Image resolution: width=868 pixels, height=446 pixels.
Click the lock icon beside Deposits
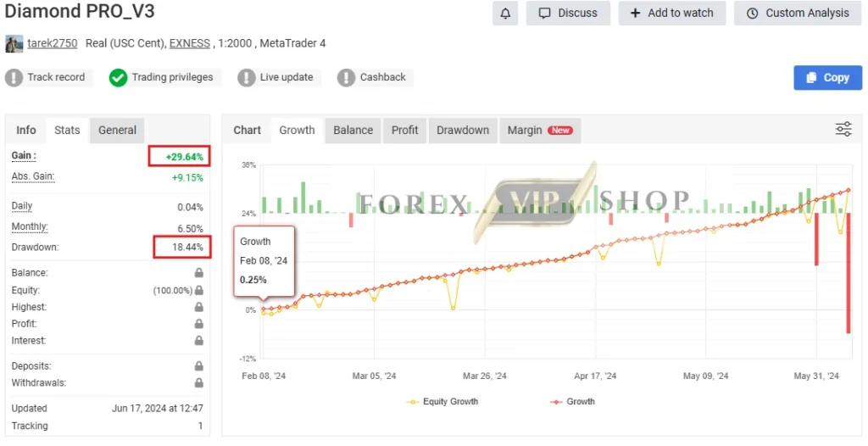198,366
